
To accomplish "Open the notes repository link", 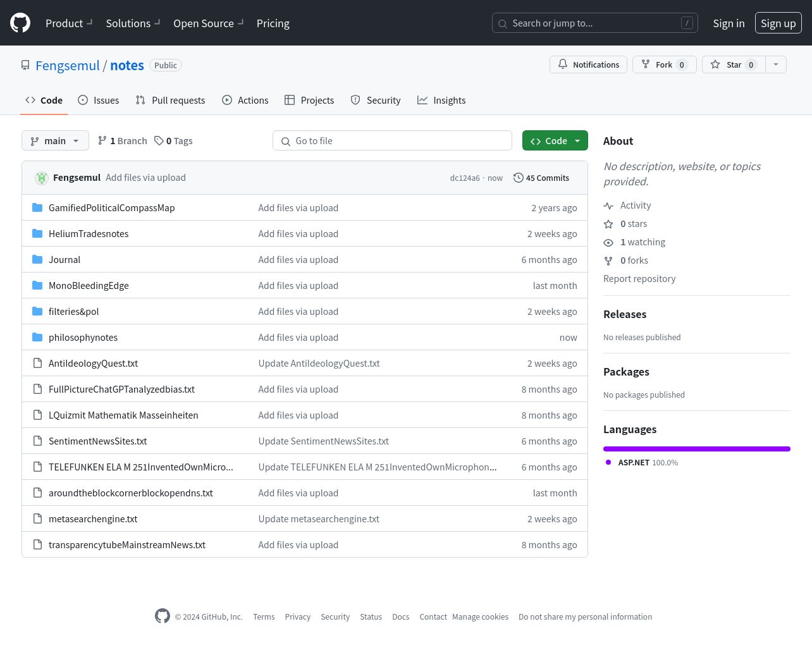I will [x=127, y=66].
